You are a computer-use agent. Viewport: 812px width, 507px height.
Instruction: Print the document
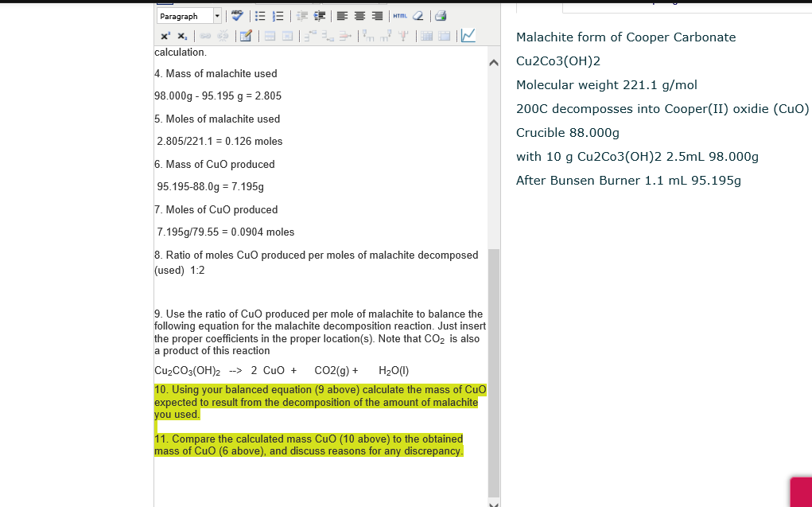[440, 15]
